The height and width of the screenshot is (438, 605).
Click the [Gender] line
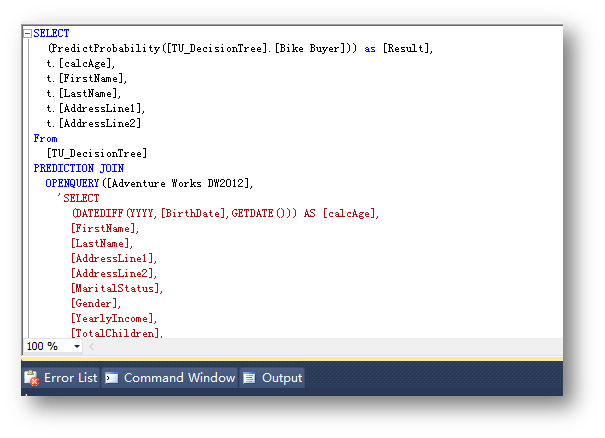point(95,304)
